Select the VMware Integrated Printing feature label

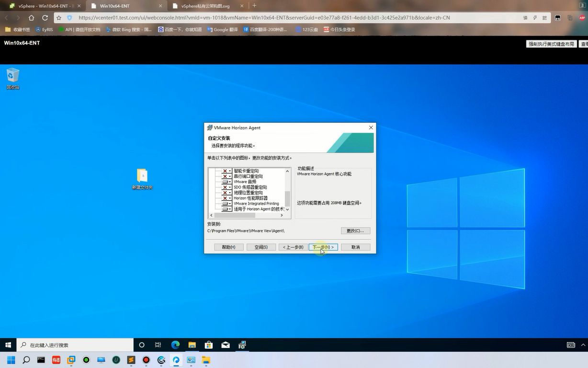click(256, 204)
